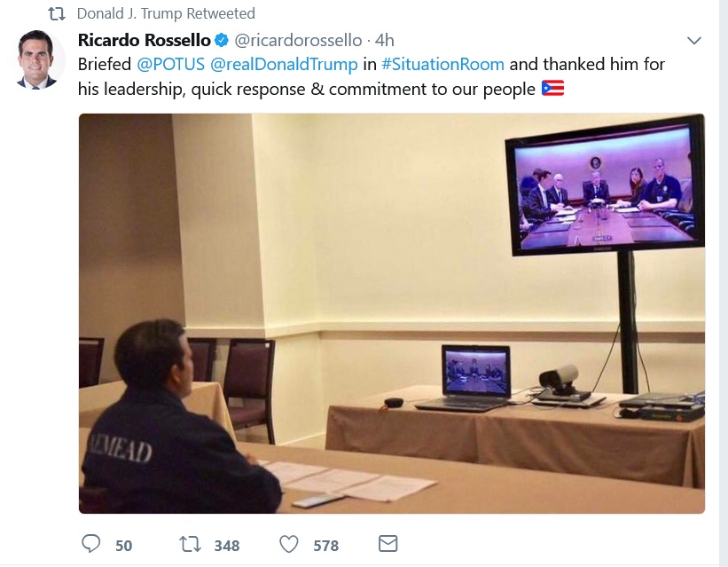Screen dimensions: 728x567
Task: Open the #SituationRoom hashtag
Action: click(443, 64)
